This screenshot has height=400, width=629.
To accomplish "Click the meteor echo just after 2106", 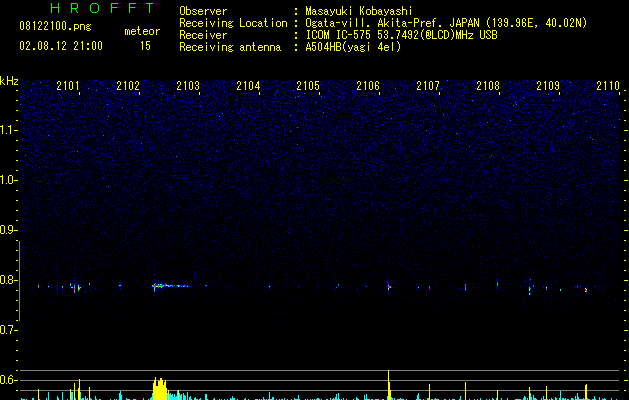I will 388,286.
